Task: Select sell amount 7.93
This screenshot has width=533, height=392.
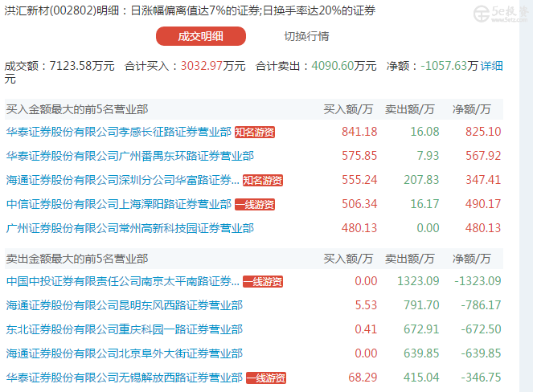Action: click(428, 156)
